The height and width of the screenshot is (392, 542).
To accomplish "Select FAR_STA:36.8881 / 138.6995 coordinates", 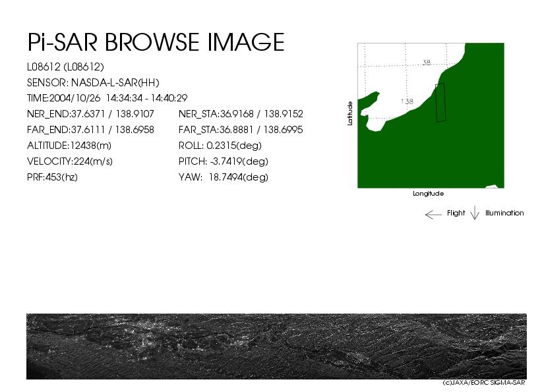I will point(241,130).
